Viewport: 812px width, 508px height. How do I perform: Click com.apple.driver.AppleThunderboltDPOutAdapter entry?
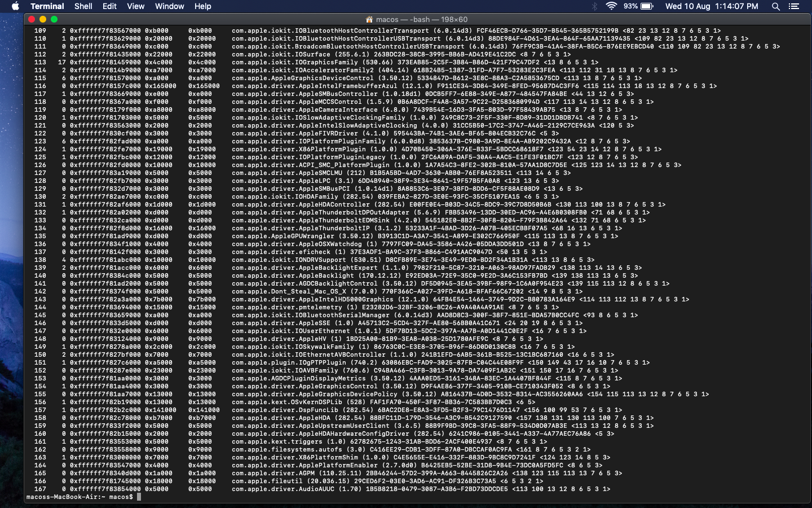click(320, 212)
